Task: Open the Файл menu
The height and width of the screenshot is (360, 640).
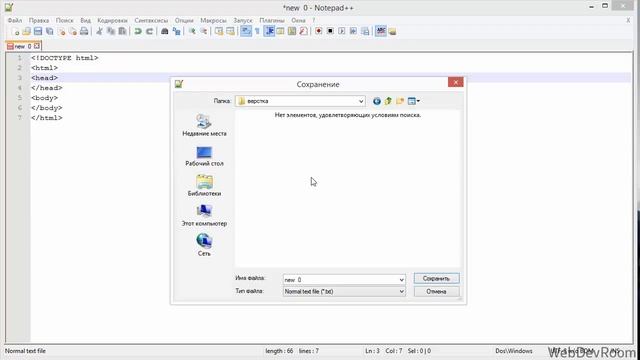Action: pyautogui.click(x=15, y=20)
